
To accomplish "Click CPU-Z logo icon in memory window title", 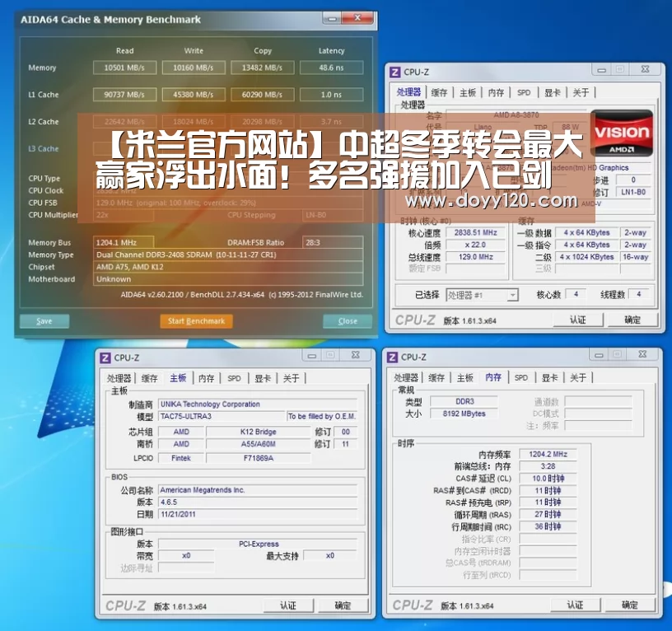I will [392, 357].
